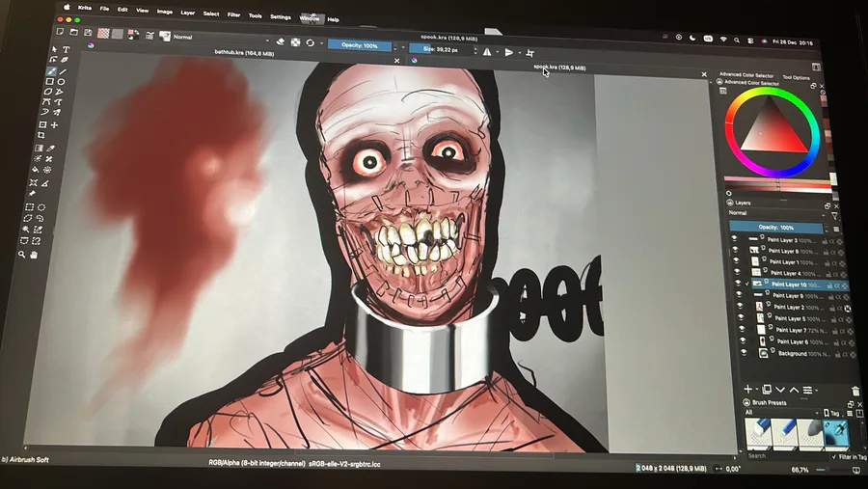Click the Save document icon

pos(88,33)
